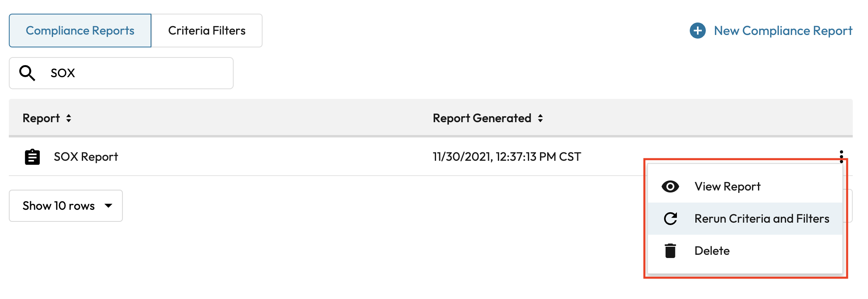The image size is (868, 299).
Task: Choose View Report from the menu
Action: (x=727, y=186)
